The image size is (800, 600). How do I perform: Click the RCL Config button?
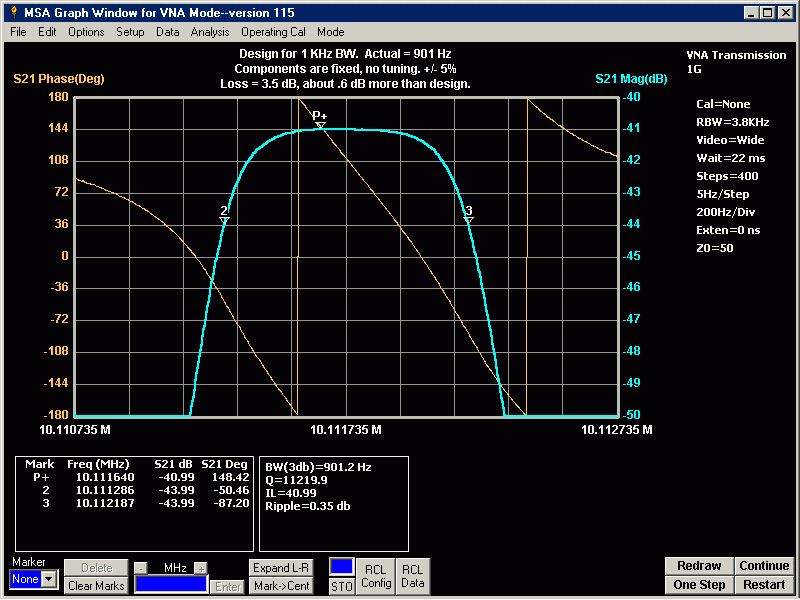point(376,577)
